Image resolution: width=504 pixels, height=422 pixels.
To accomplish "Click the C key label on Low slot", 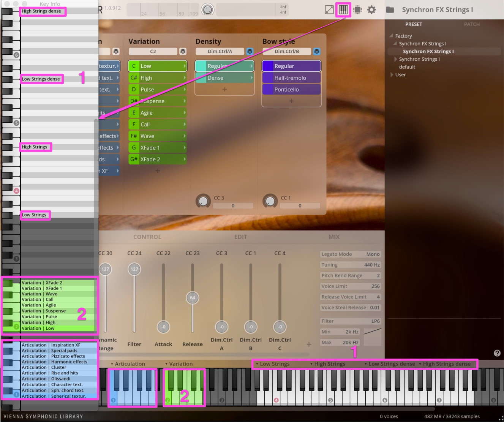I will tap(134, 66).
